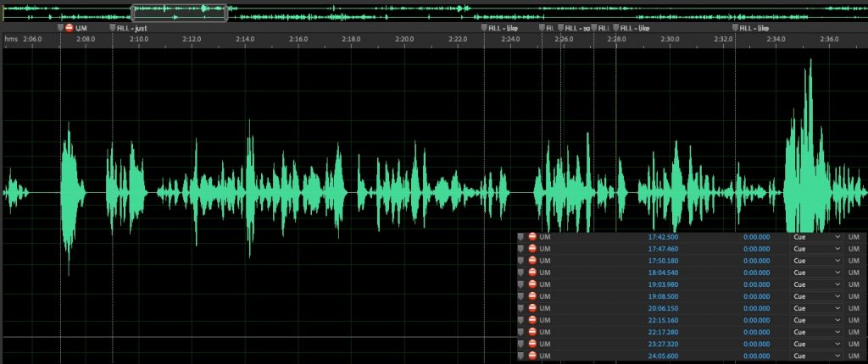Click the gray marker icon on the 22:15.160 row

pos(520,321)
